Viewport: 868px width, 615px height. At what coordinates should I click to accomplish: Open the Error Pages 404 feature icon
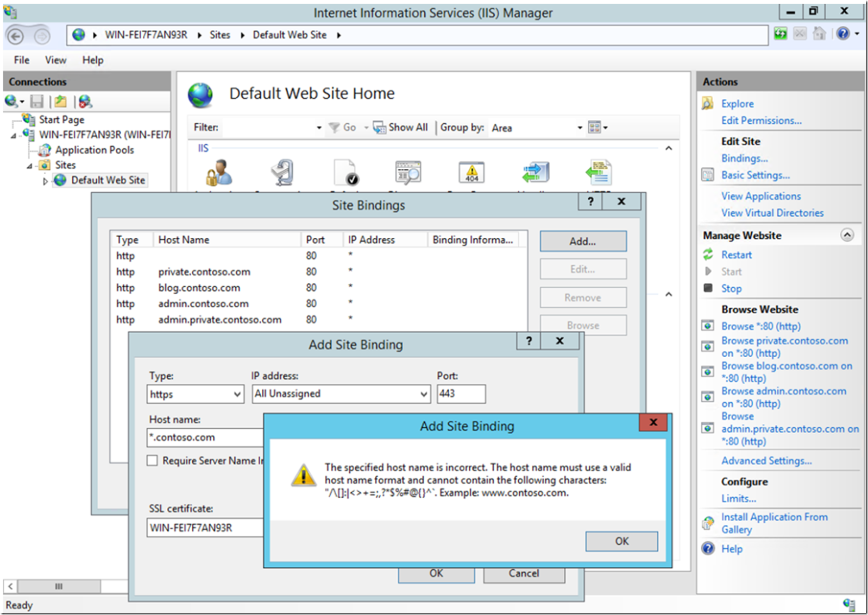(x=471, y=173)
